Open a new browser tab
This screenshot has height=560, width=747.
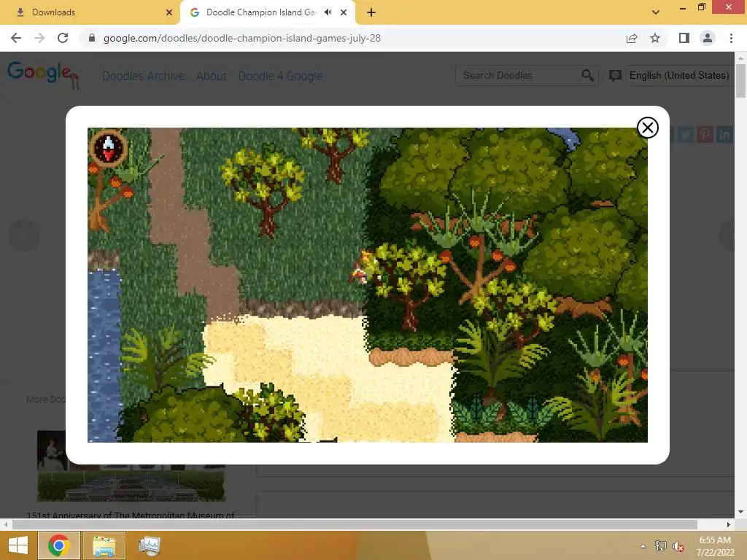pyautogui.click(x=371, y=12)
